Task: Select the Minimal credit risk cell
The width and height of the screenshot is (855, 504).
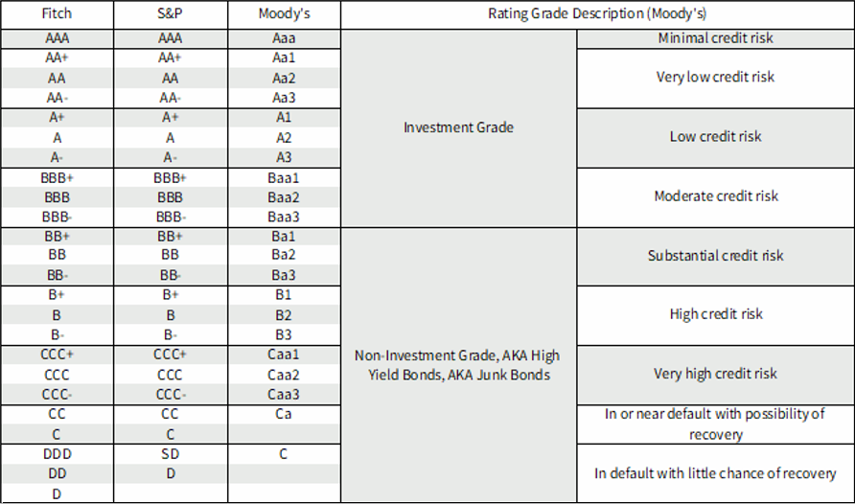Action: click(716, 38)
